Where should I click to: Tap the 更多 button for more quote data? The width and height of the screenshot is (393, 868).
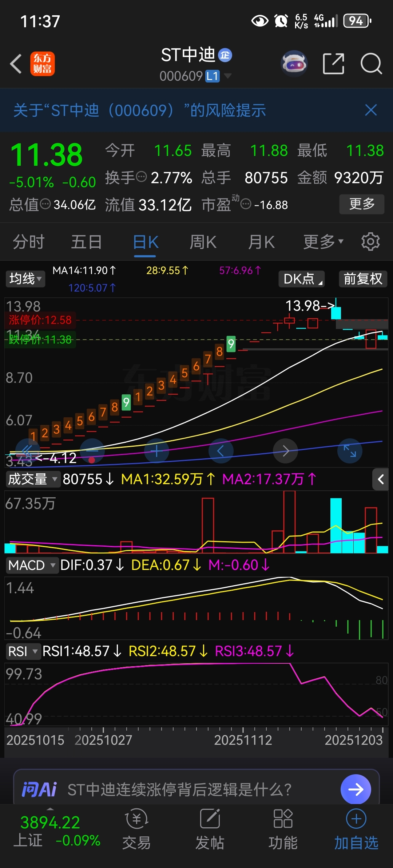tap(362, 204)
